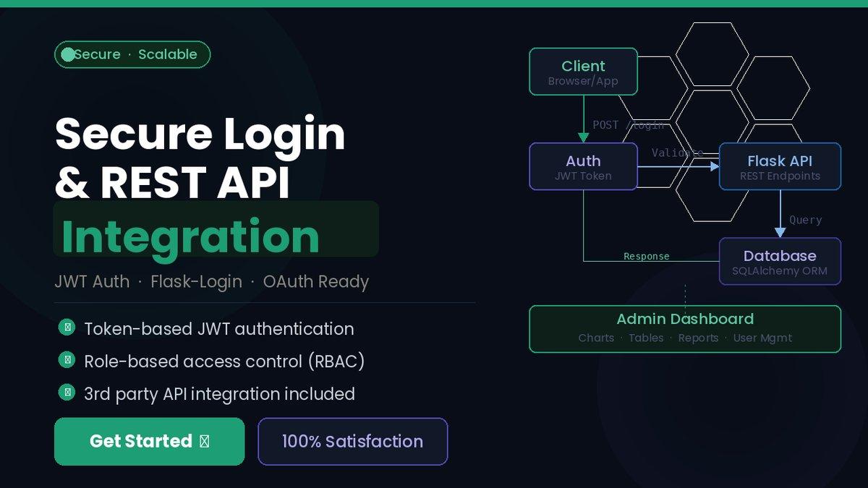Click bullet icon beside Role-based access control
The image size is (868, 488).
pos(67,360)
